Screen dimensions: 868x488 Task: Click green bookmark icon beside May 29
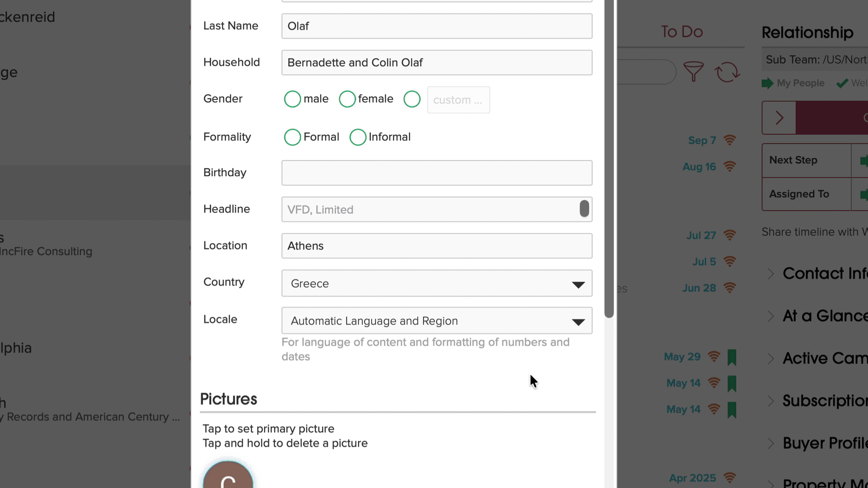[x=732, y=357]
